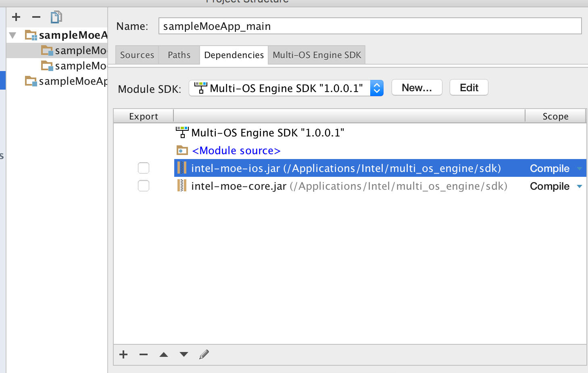Click the Export column header
The image size is (588, 373).
tap(144, 116)
